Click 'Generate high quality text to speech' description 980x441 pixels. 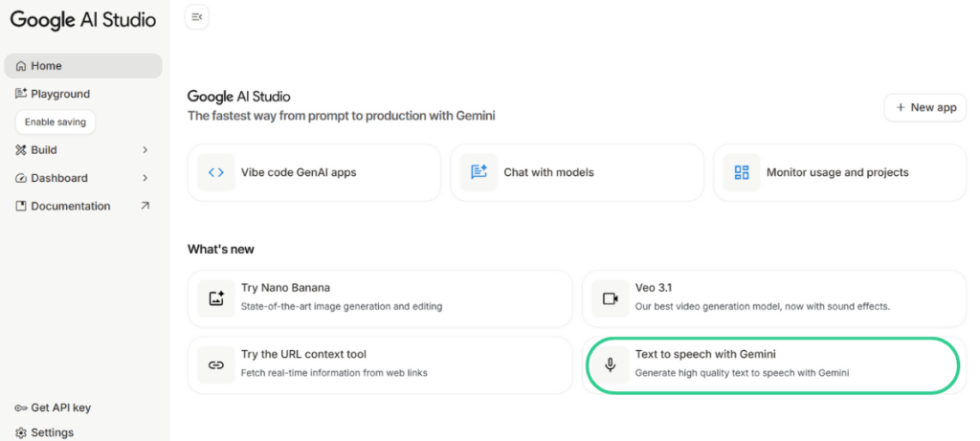click(x=742, y=373)
